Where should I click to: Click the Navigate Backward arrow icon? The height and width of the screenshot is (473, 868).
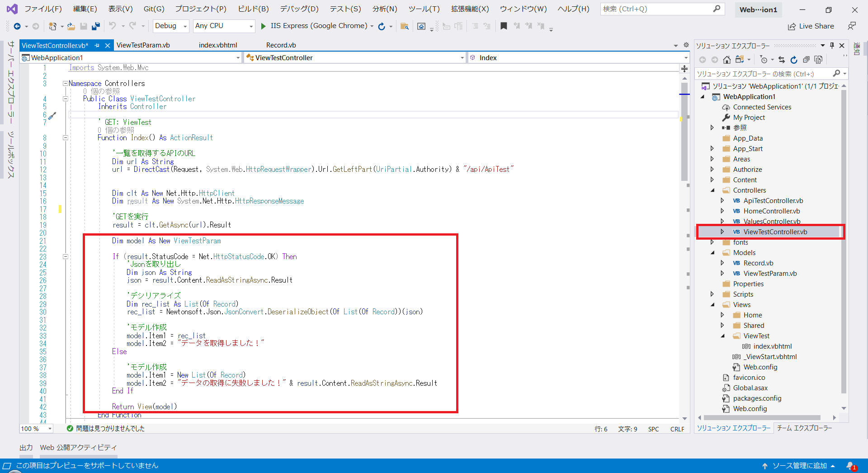(17, 26)
